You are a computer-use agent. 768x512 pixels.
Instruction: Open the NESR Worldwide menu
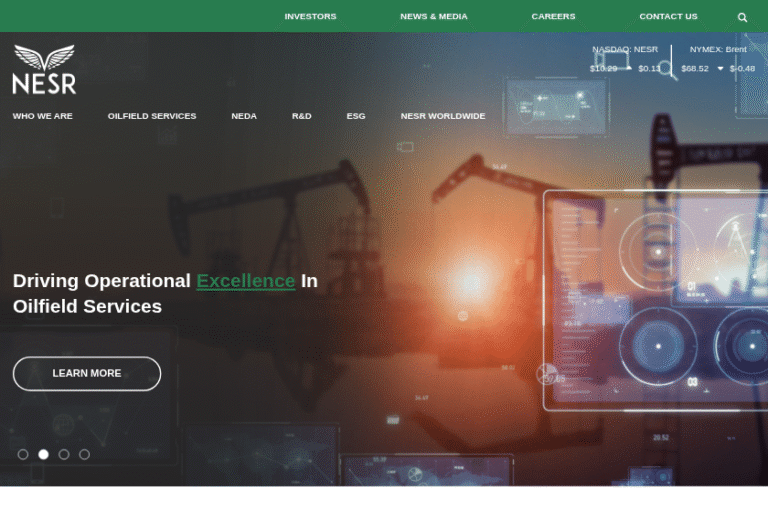(x=443, y=116)
